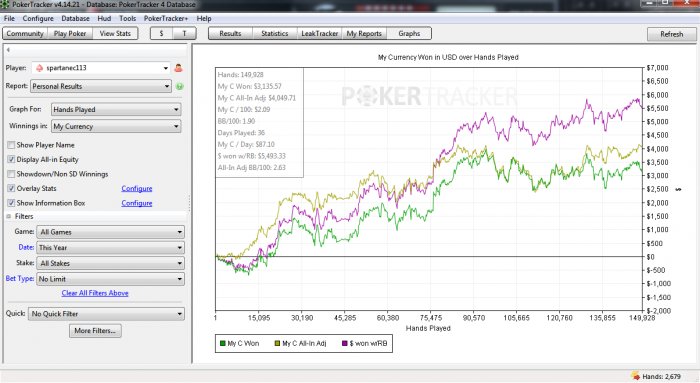Click the green icon next to Report dropdown

point(179,86)
